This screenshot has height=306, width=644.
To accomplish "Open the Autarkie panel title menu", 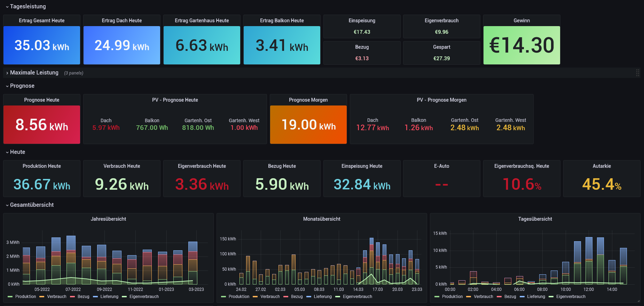I will tap(602, 166).
